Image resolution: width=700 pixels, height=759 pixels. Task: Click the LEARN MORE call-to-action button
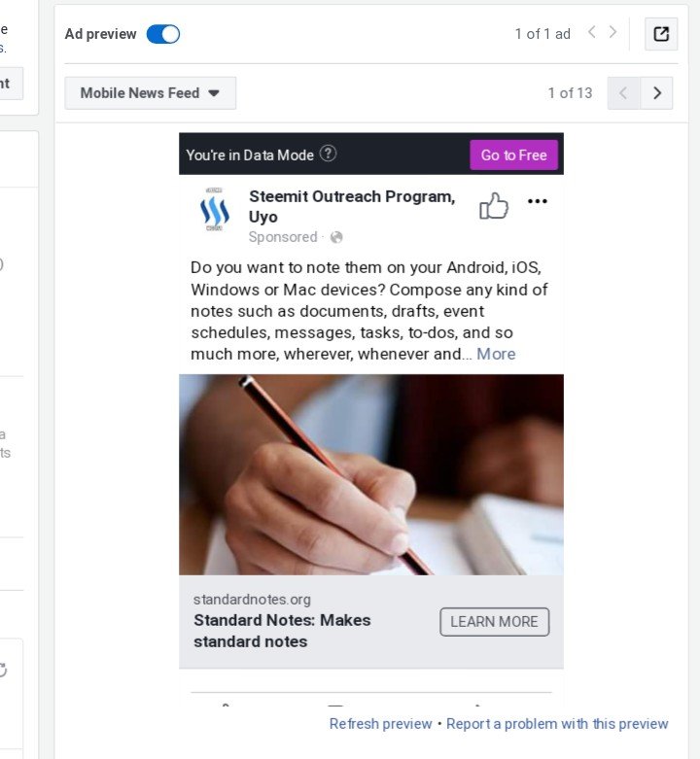(494, 622)
